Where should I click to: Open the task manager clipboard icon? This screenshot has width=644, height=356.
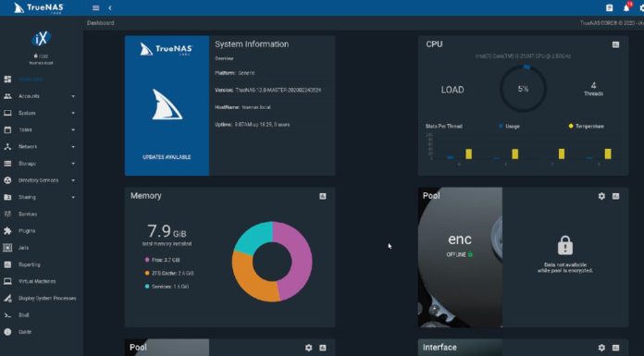point(610,7)
